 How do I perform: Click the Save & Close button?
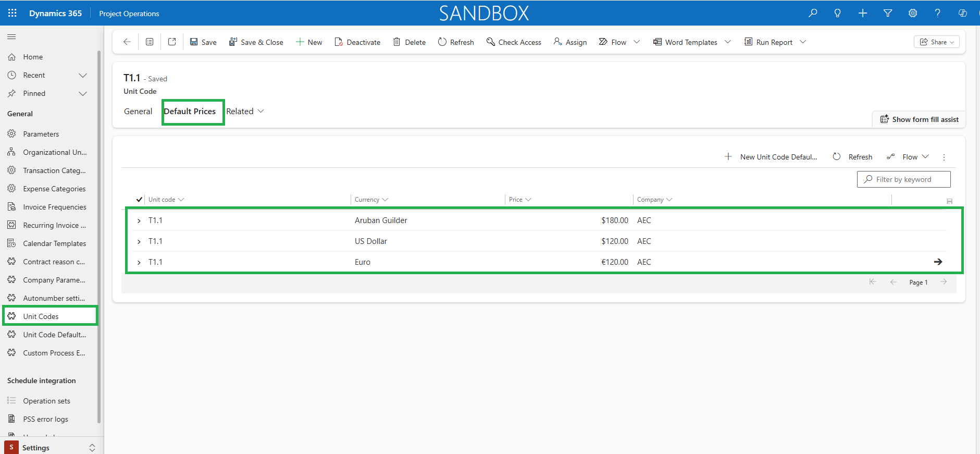tap(256, 42)
